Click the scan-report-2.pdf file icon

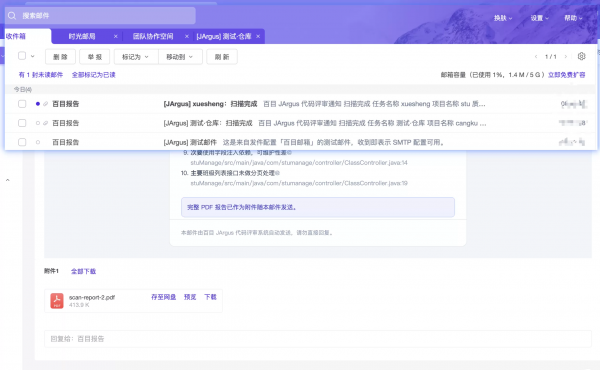coord(57,301)
